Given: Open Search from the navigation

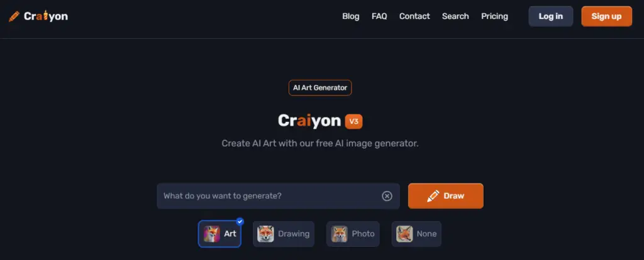Looking at the screenshot, I should pos(455,16).
